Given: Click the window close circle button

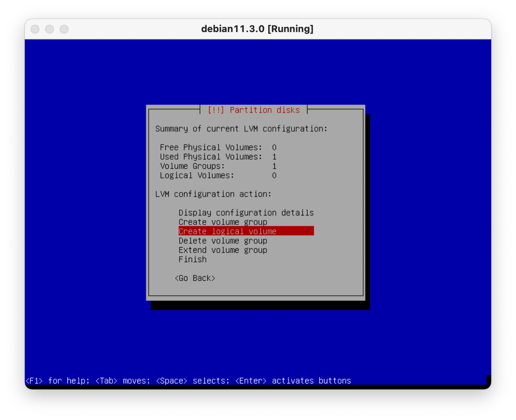Looking at the screenshot, I should tap(35, 29).
